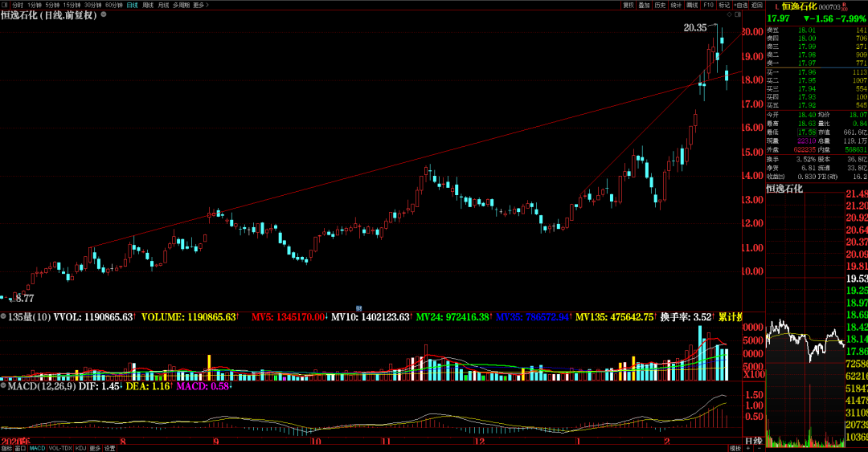Click the 最高 value 18.63
This screenshot has width=868, height=452.
(x=807, y=124)
